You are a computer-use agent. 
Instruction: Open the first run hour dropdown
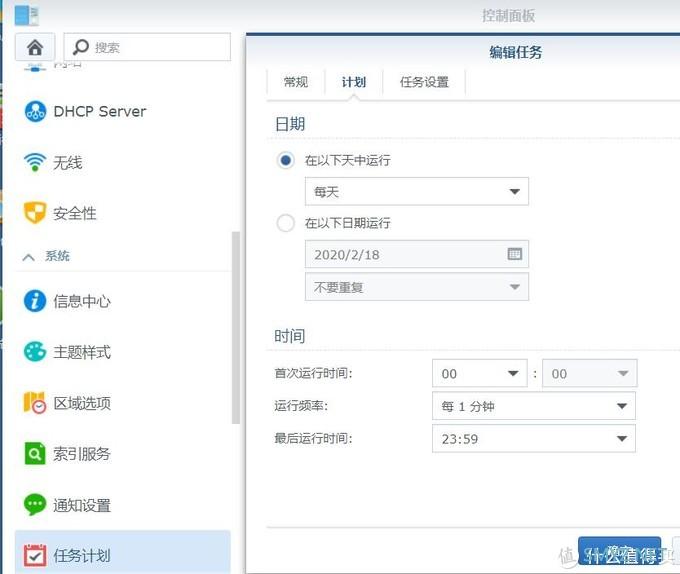click(479, 374)
